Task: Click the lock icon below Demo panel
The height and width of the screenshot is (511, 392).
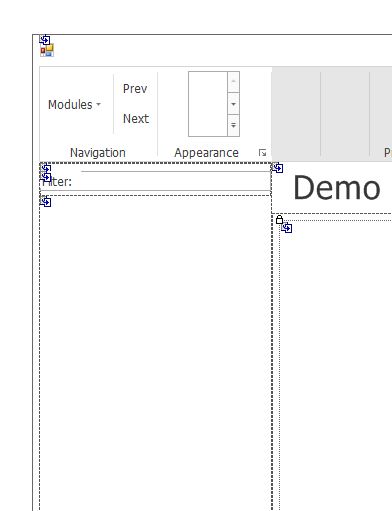Action: (279, 220)
